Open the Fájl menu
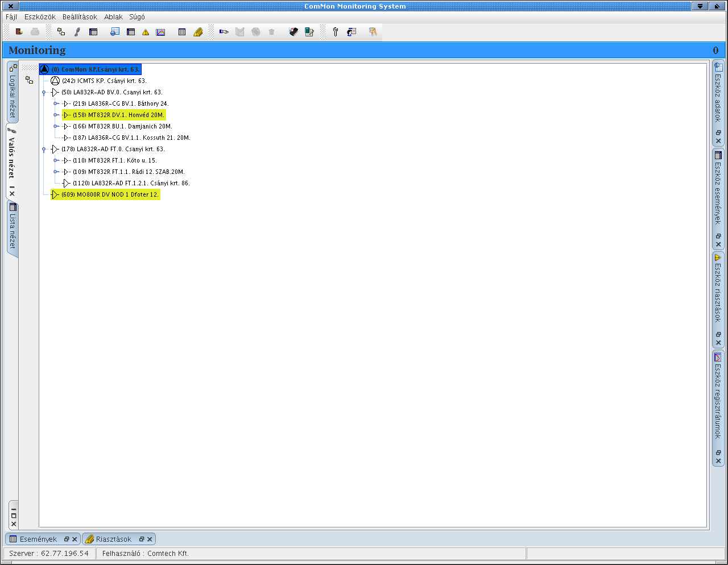Screen dimensions: 728x565 point(11,17)
